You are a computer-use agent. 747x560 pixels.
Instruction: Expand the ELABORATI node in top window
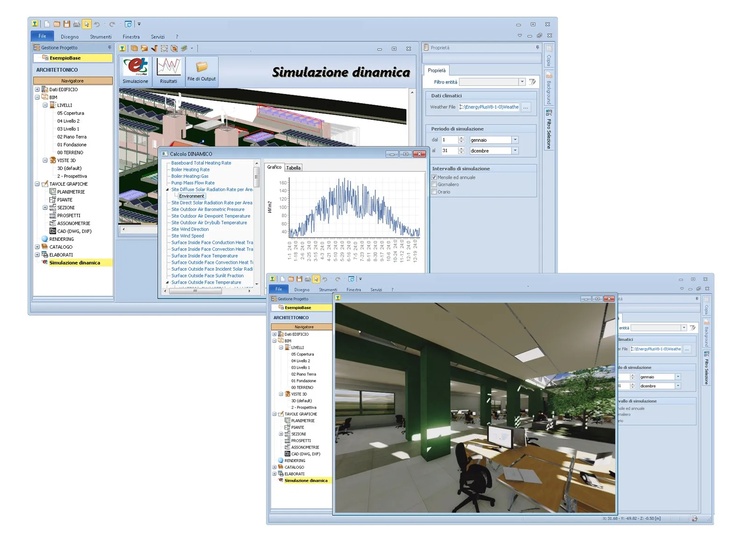point(37,255)
